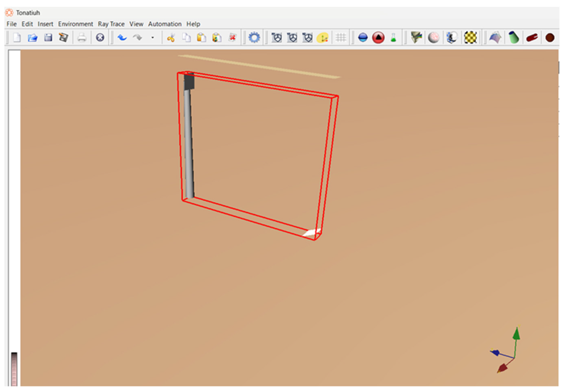Viewport: 563px width, 392px height.
Task: Click the scissors Cut icon
Action: [x=171, y=38]
